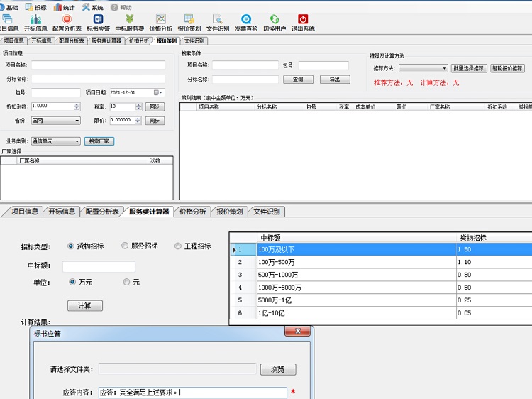
Task: Click the 项目名称 field under 项目信息
Action: [98, 65]
